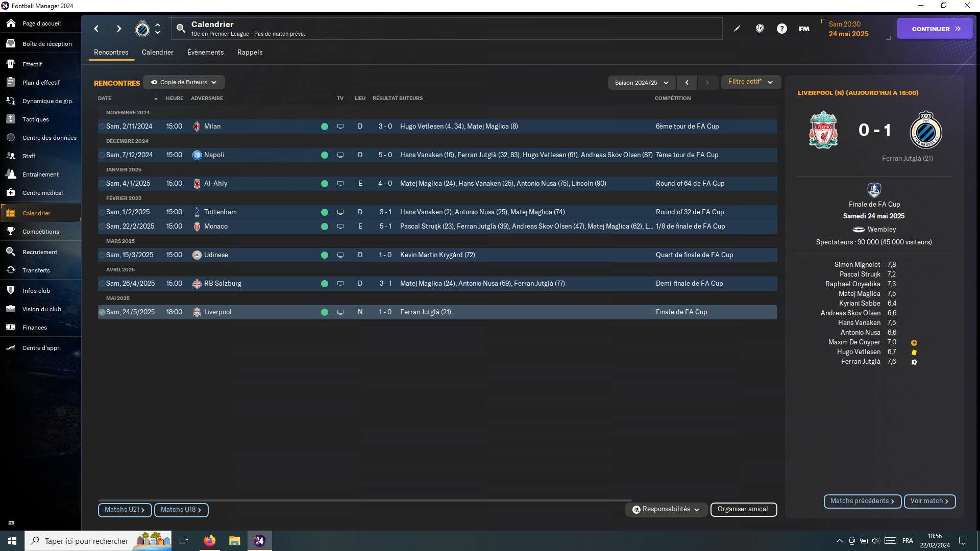The width and height of the screenshot is (980, 551).
Task: Go back with left arrow navigation
Action: (96, 29)
